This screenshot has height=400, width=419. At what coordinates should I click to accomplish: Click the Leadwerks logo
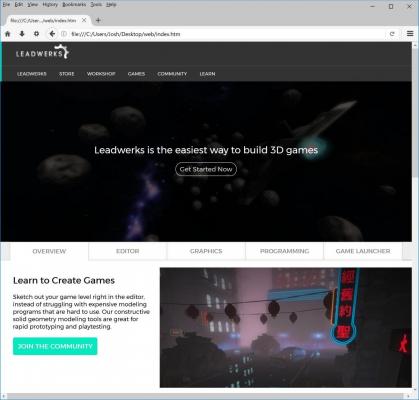(x=42, y=52)
